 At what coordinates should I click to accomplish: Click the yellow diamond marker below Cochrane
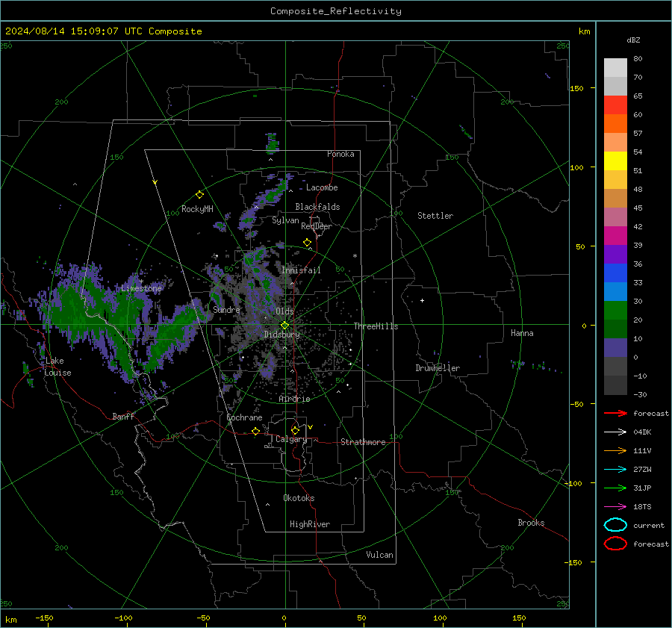(256, 431)
